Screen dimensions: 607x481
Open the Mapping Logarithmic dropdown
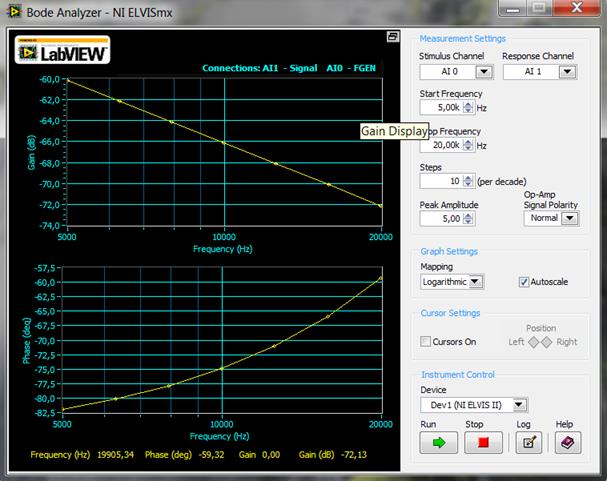pos(475,282)
